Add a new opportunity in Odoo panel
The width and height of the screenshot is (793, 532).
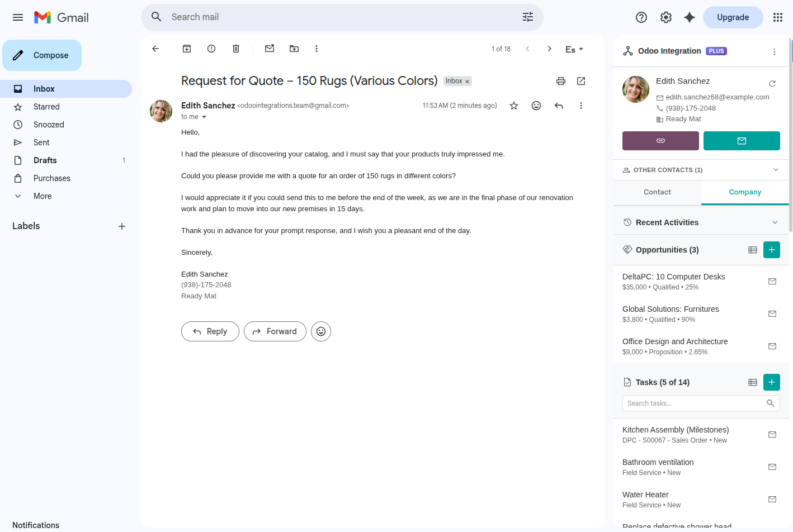(x=772, y=250)
